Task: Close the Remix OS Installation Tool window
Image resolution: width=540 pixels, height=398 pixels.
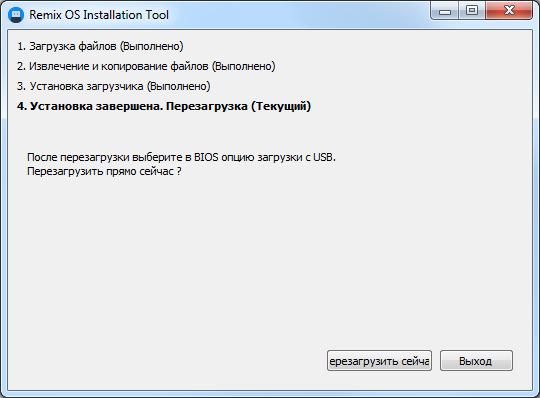Action: (509, 11)
